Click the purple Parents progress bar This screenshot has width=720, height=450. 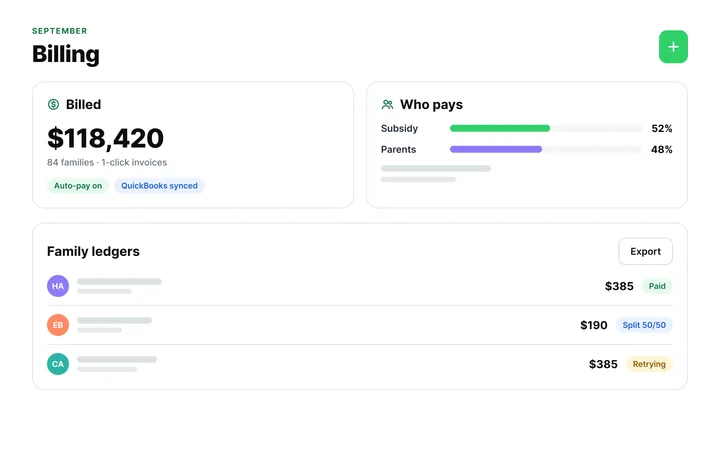(x=496, y=149)
